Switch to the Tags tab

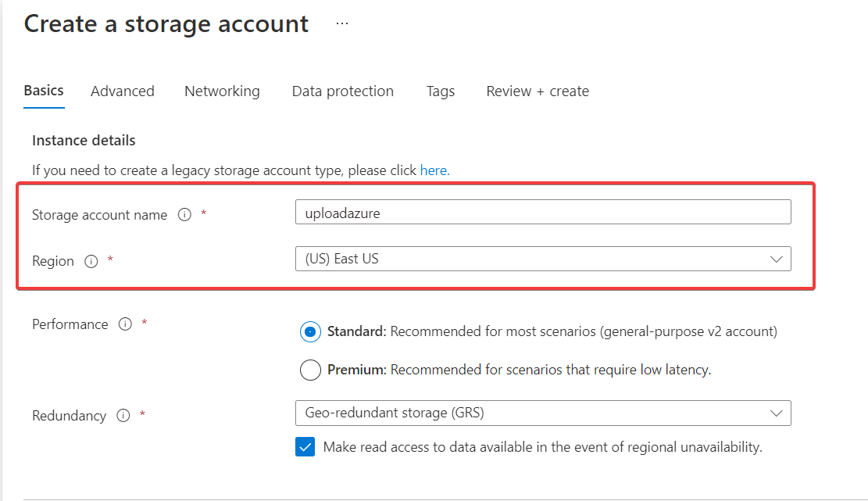click(441, 91)
